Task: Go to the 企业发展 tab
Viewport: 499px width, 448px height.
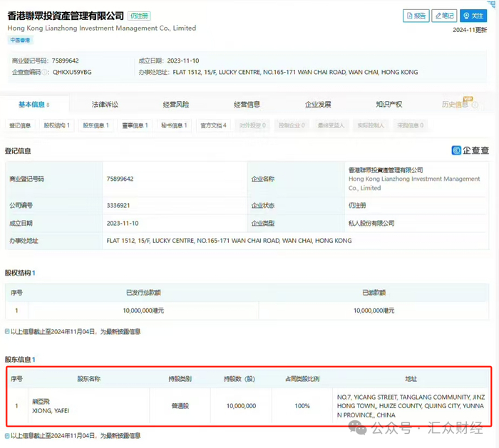Action: point(318,105)
